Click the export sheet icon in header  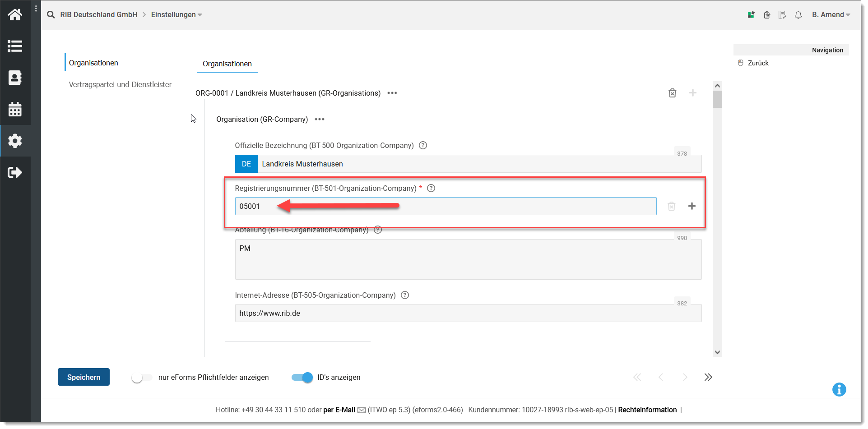click(x=782, y=15)
